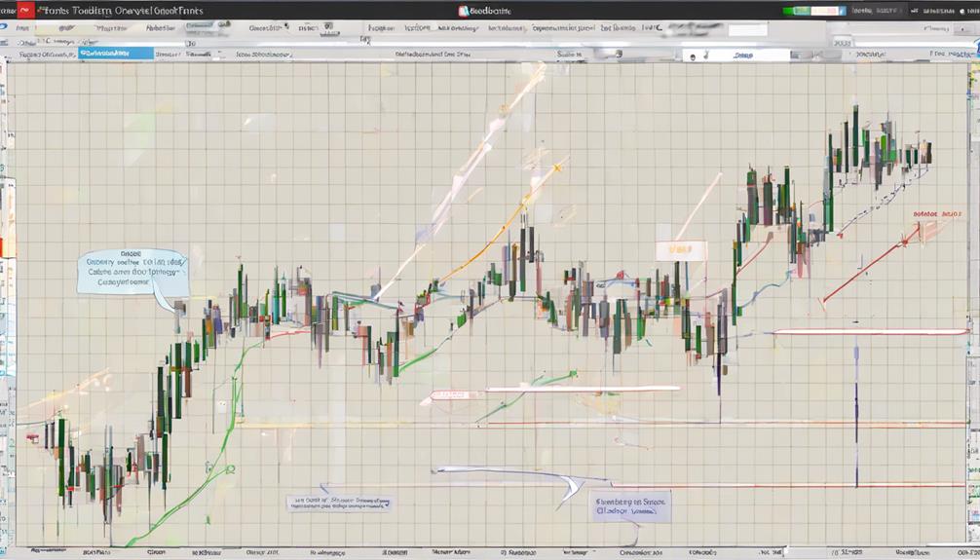980x560 pixels.
Task: Select the lavender annotation box at bottom center of chart
Action: pyautogui.click(x=339, y=504)
